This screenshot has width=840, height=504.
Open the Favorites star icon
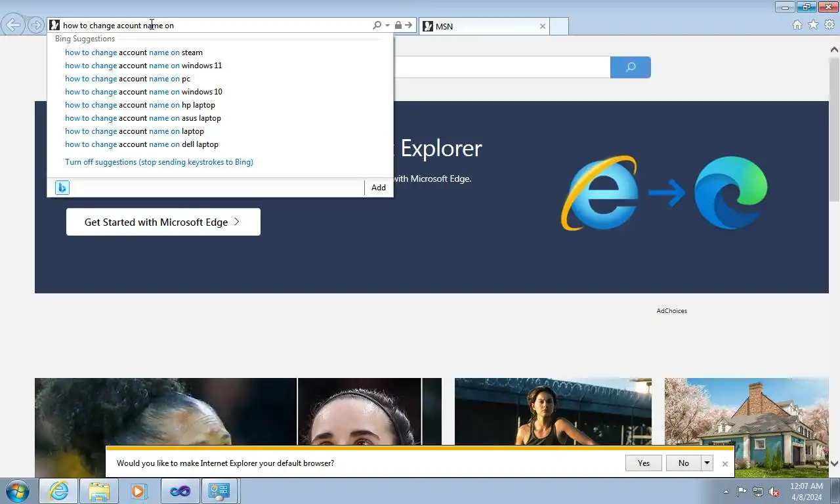point(813,25)
